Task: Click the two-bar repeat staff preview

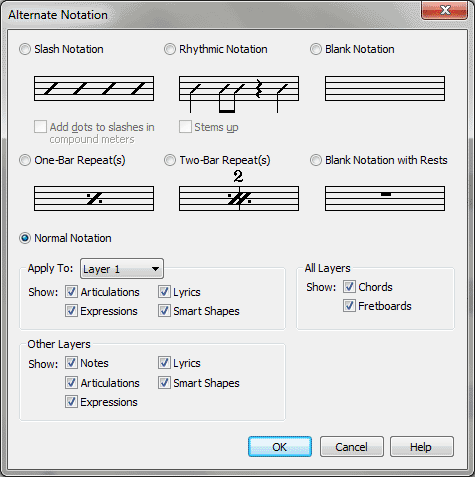Action: coord(239,191)
